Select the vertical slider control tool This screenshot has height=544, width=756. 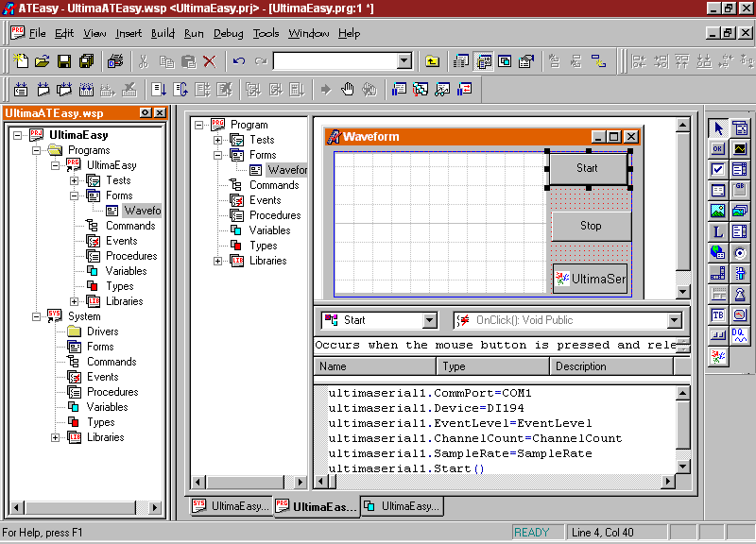point(740,273)
